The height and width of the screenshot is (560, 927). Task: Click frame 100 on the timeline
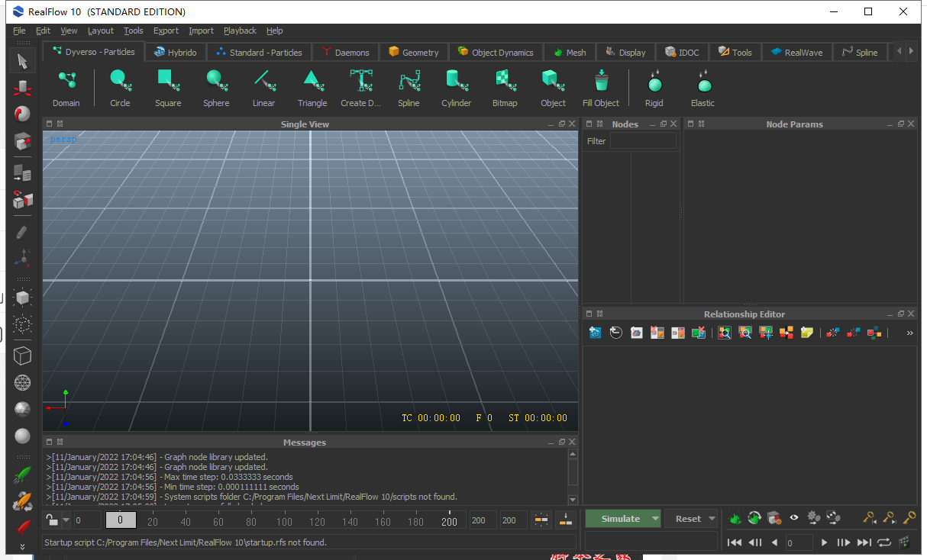(284, 522)
